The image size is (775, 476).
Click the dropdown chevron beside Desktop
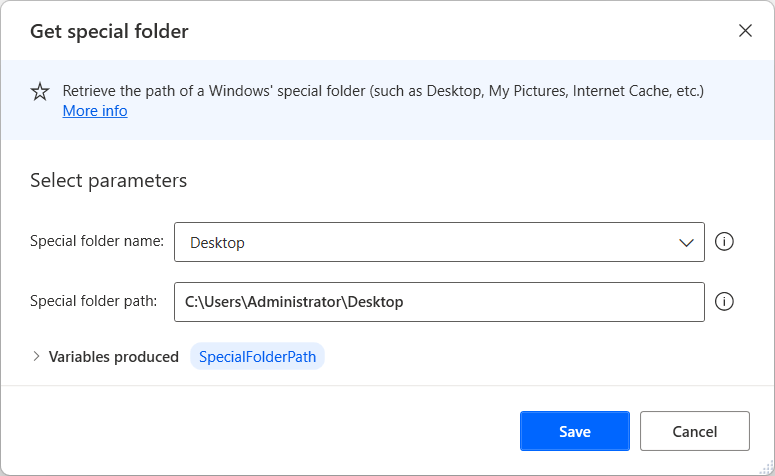coord(686,242)
